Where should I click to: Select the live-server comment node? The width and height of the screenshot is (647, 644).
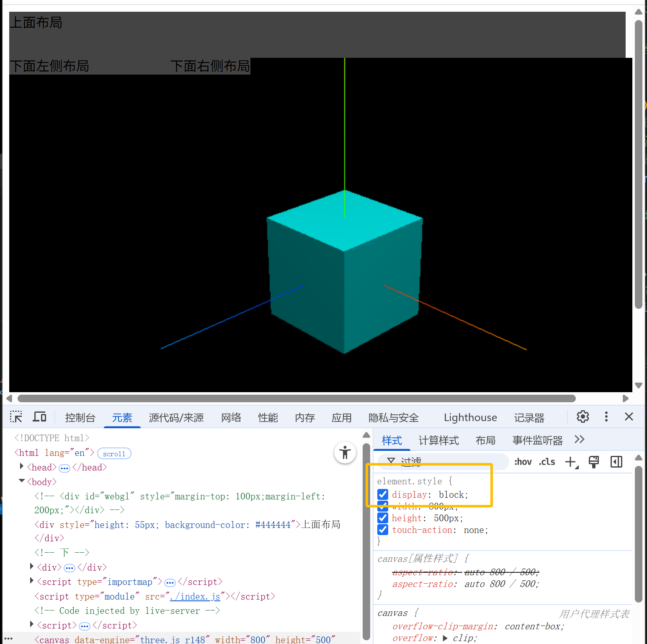[127, 610]
